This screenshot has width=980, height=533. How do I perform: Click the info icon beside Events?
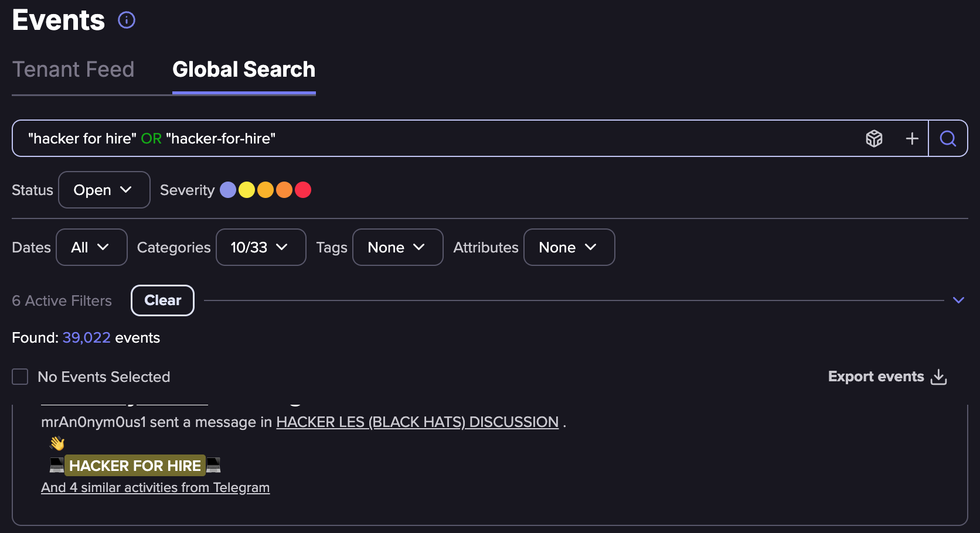[x=127, y=20]
